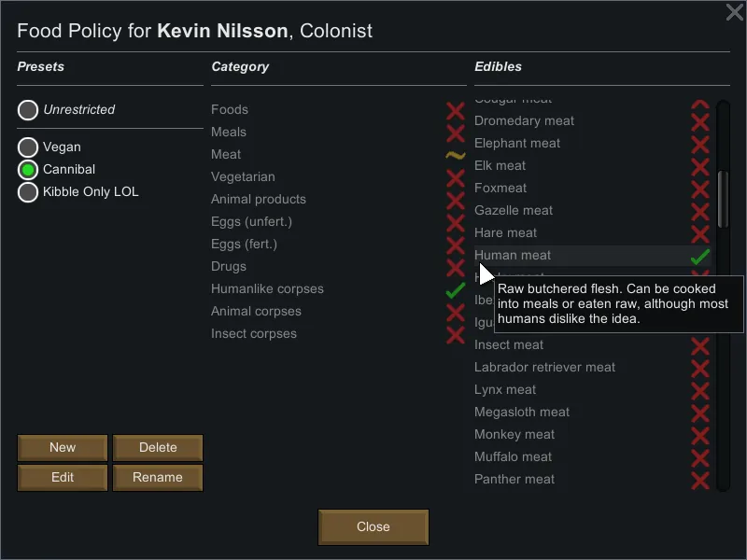Click the Animal products category row
This screenshot has height=560, width=747.
pos(259,200)
